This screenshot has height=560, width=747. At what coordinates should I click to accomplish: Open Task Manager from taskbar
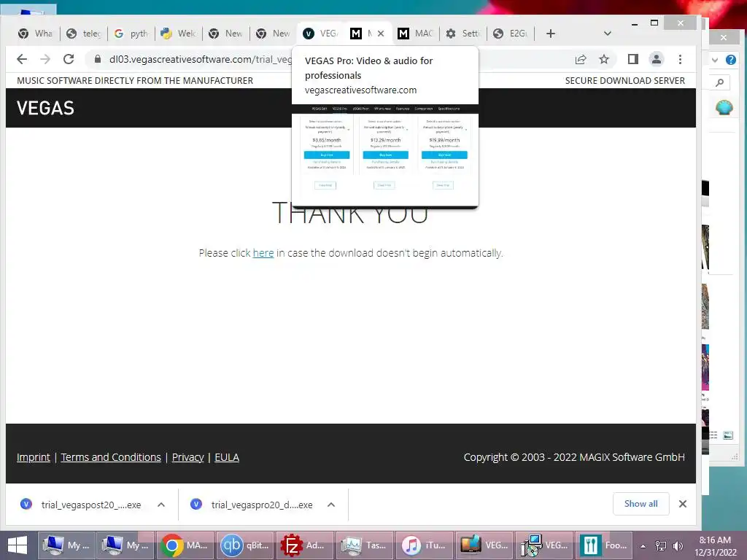[x=365, y=545]
